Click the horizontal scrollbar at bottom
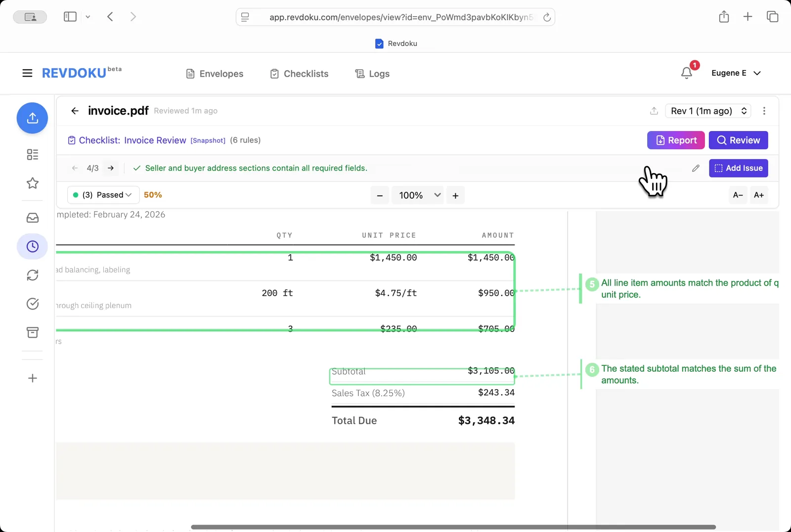 click(453, 527)
